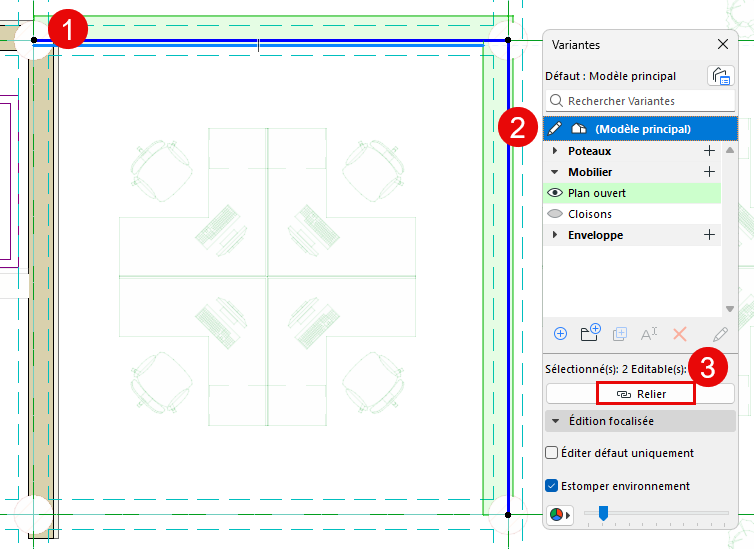Click the red delete variant icon
754x549 pixels.
(679, 334)
